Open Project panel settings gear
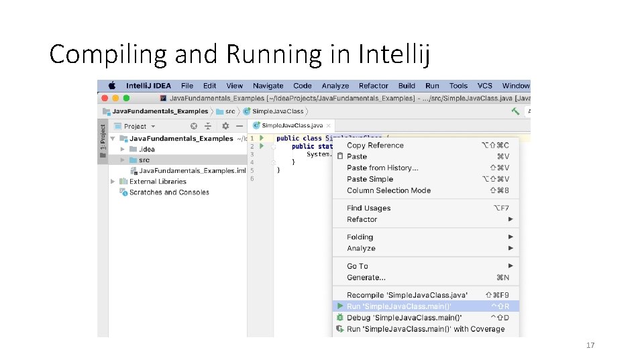Screen dimensions: 644x362 225,127
